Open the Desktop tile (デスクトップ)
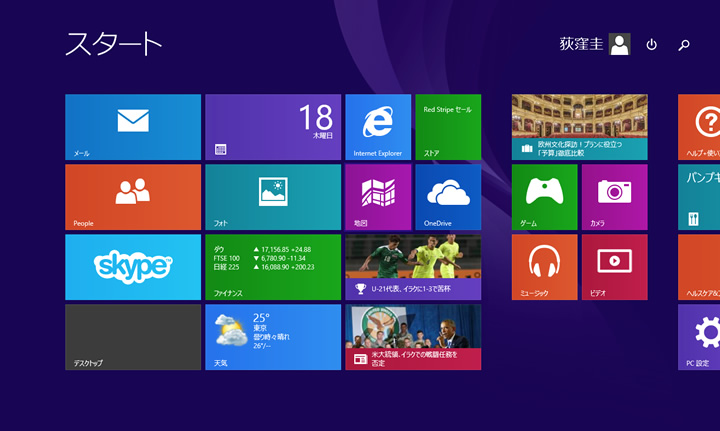Screen dimensions: 720x431 [x=133, y=337]
